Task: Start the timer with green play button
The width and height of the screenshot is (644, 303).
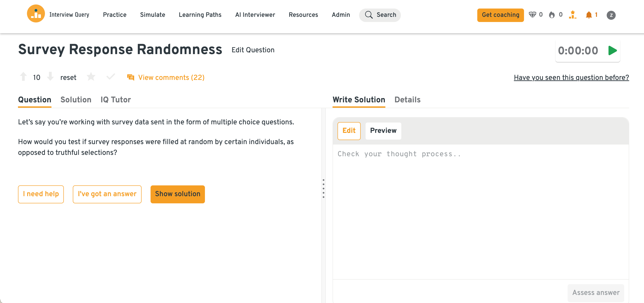Action: tap(612, 51)
